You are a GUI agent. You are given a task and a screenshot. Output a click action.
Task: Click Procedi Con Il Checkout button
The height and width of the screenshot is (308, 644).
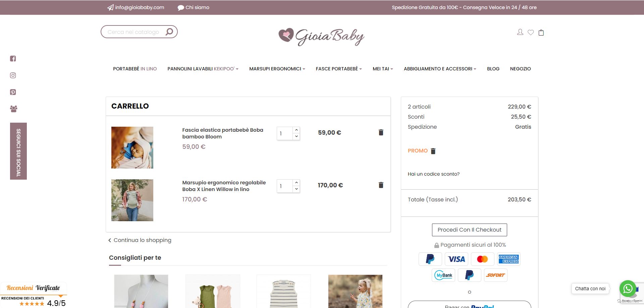click(x=469, y=230)
